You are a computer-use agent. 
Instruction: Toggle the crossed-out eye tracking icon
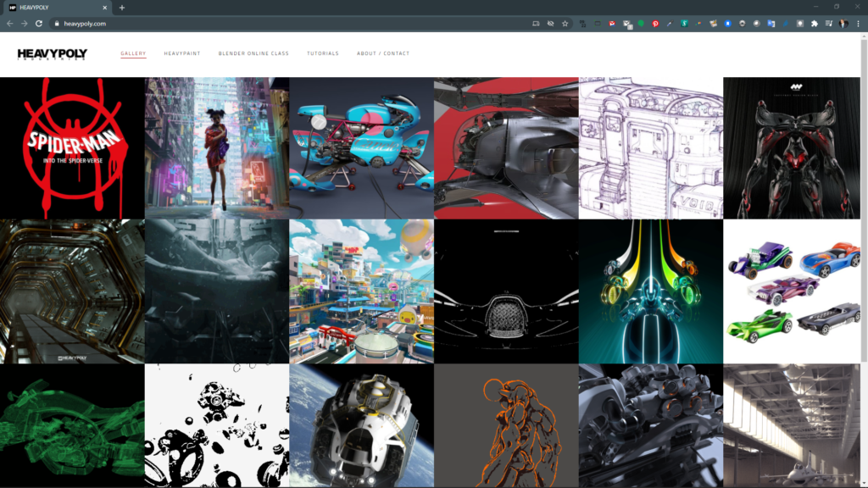(550, 24)
